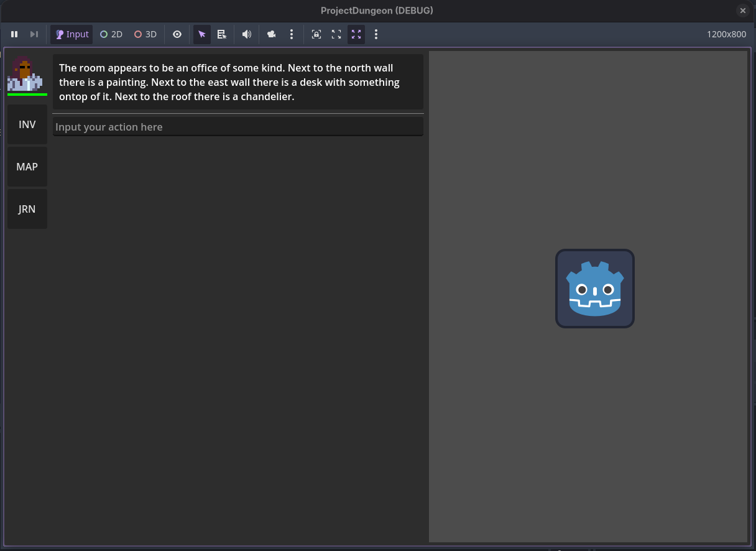Pause the running game
756x551 pixels.
[14, 34]
